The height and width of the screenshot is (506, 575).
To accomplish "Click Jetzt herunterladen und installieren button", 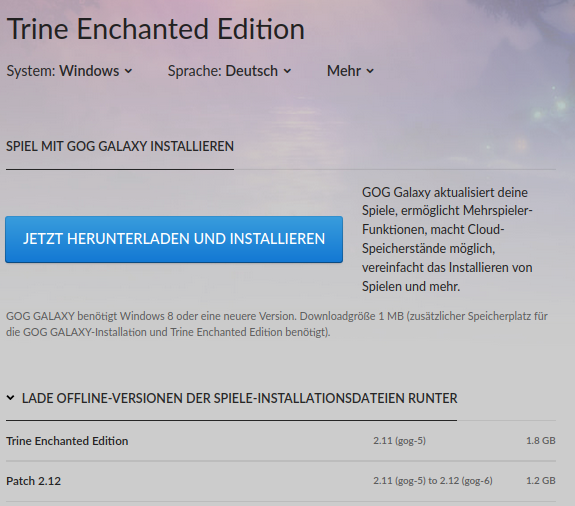I will (174, 239).
